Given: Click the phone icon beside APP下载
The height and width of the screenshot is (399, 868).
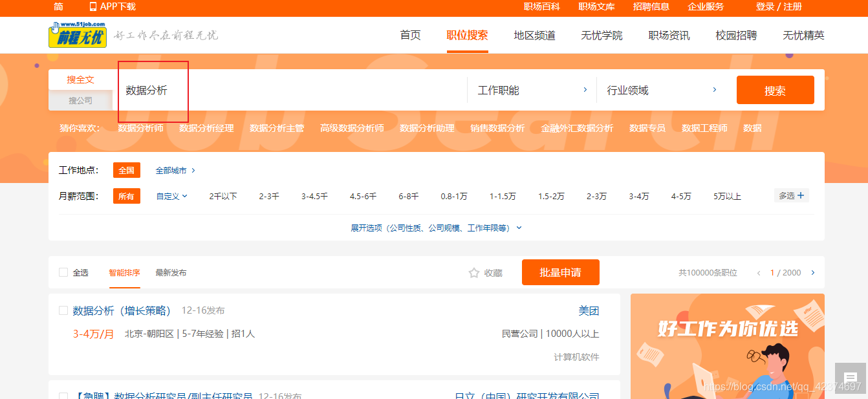Looking at the screenshot, I should tap(92, 6).
